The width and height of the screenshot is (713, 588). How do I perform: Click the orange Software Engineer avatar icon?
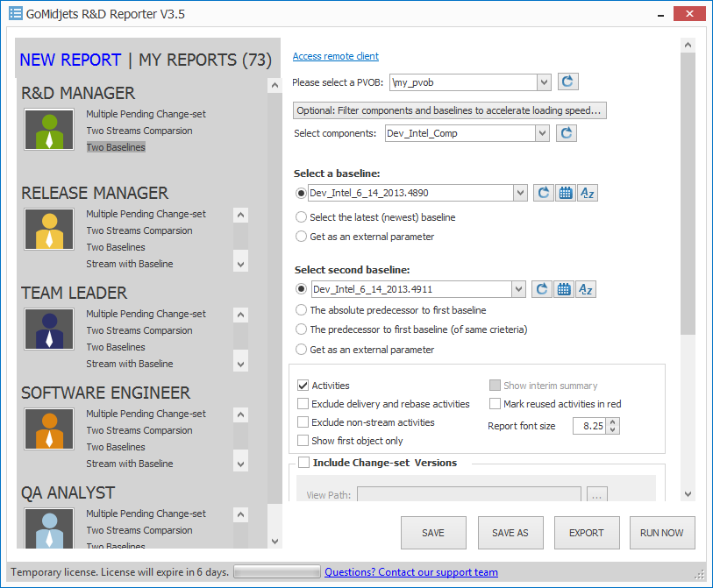click(49, 430)
